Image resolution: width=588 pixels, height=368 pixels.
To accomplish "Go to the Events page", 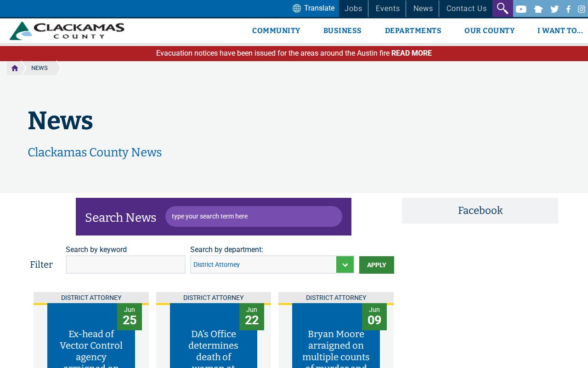I will tap(388, 8).
